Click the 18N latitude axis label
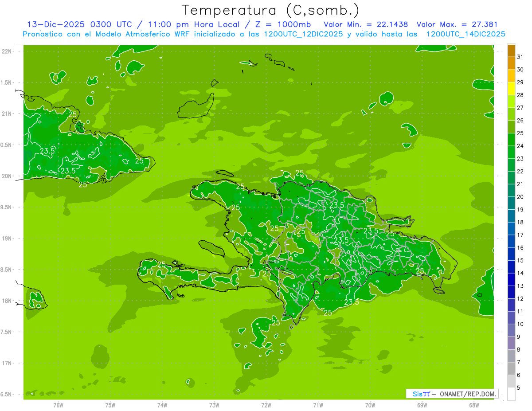This screenshot has width=532, height=411. point(7,301)
